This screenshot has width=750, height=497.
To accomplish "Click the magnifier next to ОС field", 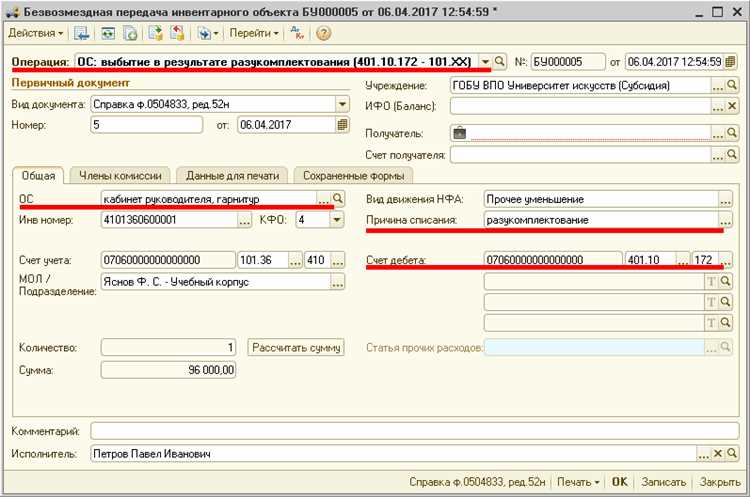I will click(x=338, y=198).
